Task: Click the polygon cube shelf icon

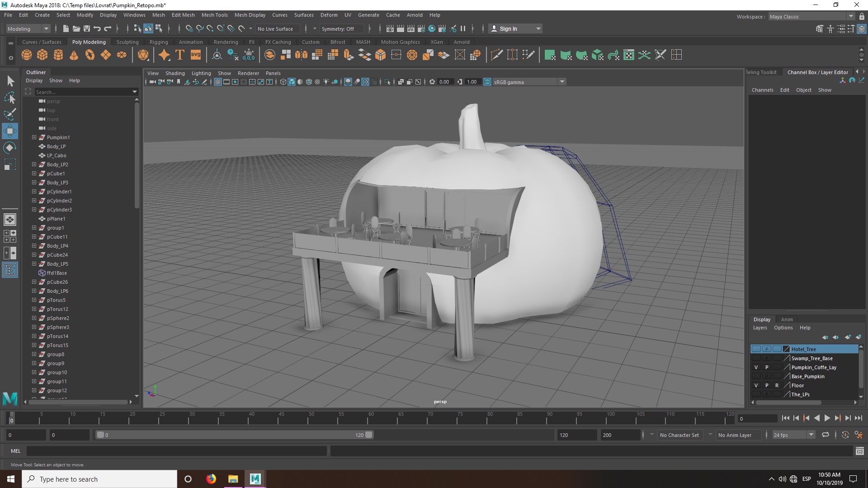Action: click(42, 55)
